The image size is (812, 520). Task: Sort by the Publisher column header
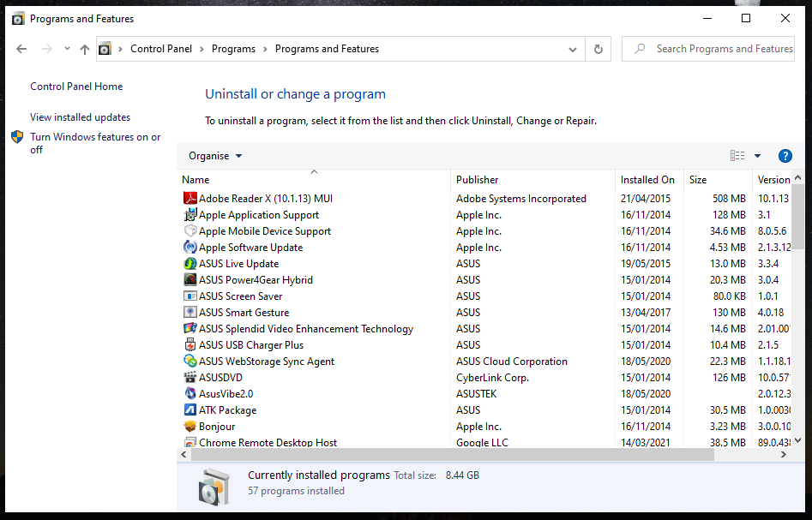532,180
